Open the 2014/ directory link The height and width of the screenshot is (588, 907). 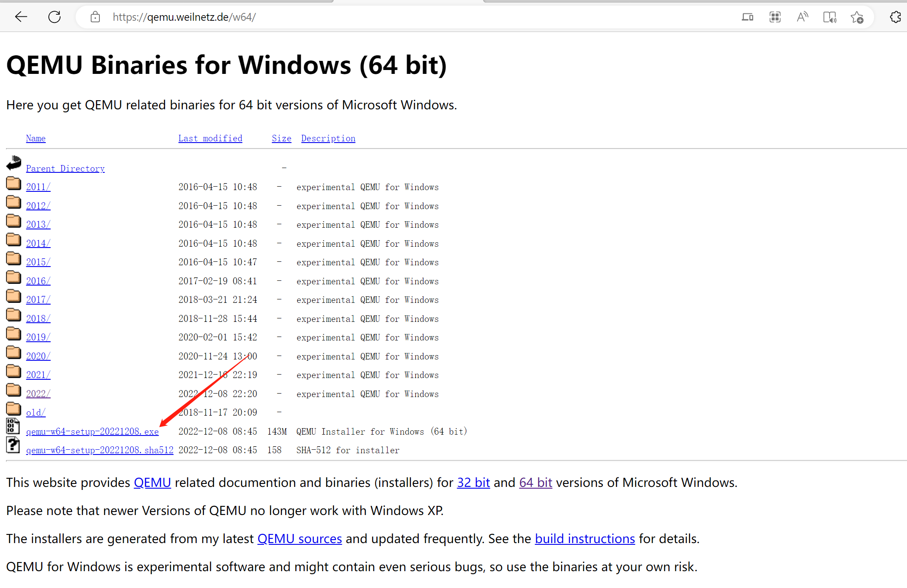point(38,243)
